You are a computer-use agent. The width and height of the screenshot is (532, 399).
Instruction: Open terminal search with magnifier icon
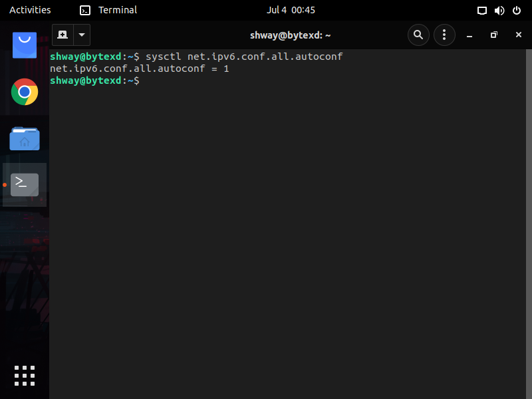point(418,35)
